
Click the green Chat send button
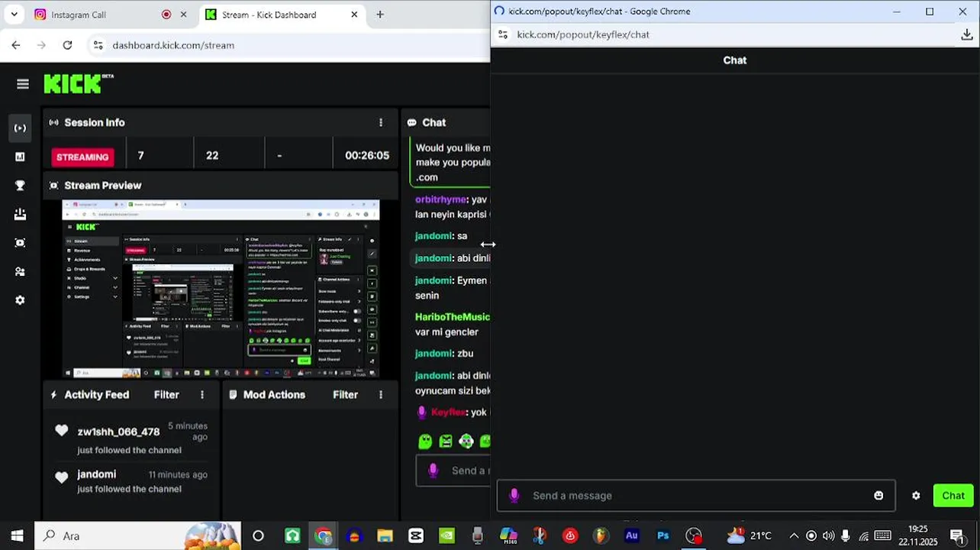click(953, 496)
